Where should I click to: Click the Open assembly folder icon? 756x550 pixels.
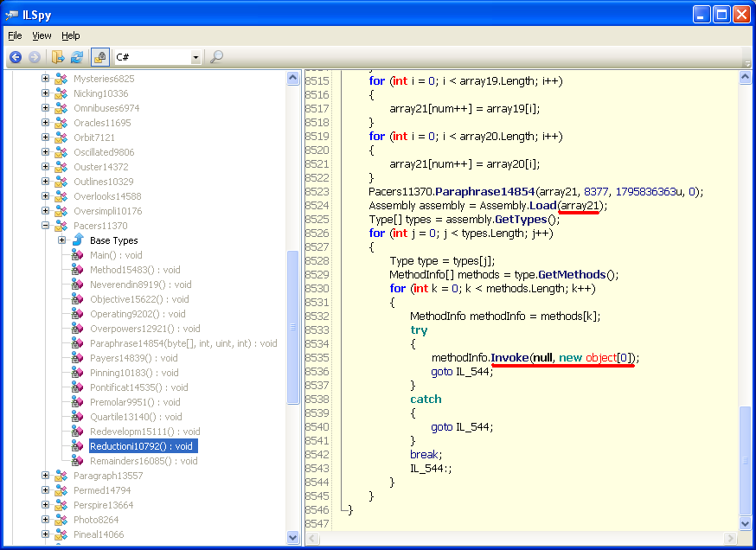[x=58, y=57]
